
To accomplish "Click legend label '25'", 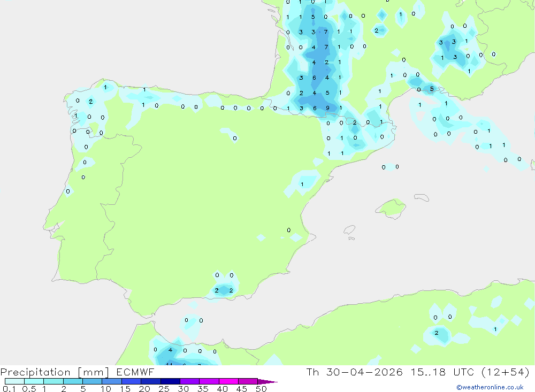I will point(164,389).
